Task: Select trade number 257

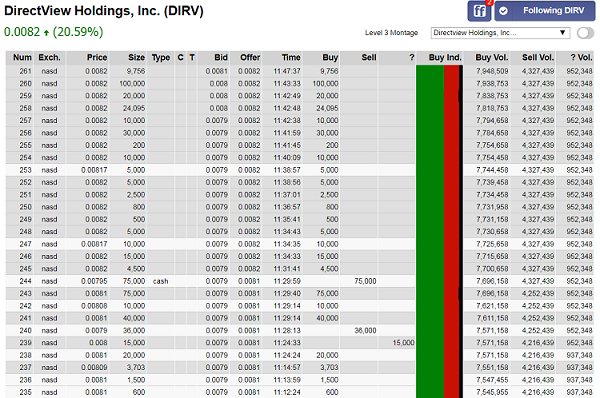Action: coord(25,121)
